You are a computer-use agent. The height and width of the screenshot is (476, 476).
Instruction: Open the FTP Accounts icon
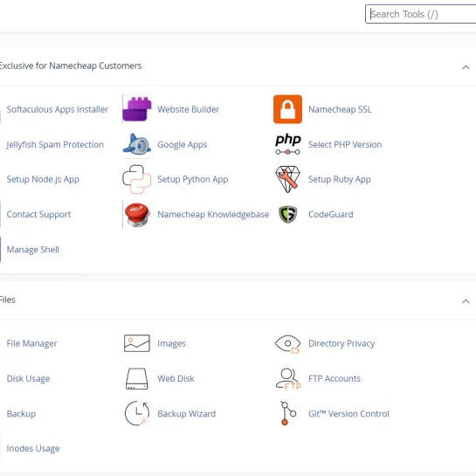tap(288, 378)
